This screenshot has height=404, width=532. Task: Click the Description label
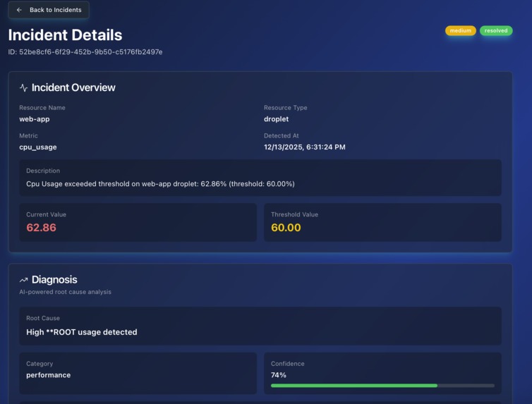pyautogui.click(x=43, y=171)
